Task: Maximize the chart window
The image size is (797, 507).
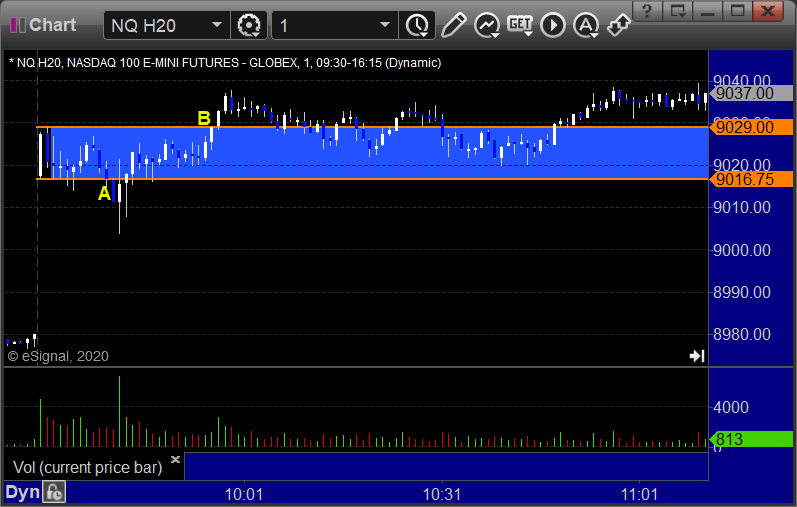Action: tap(738, 10)
